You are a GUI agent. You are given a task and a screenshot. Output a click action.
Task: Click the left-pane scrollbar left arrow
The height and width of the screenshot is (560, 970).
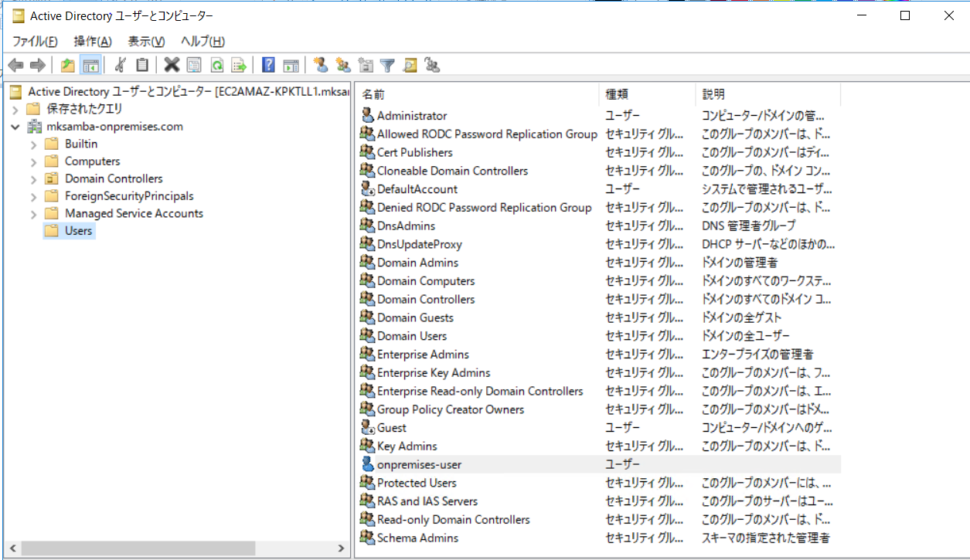(14, 548)
